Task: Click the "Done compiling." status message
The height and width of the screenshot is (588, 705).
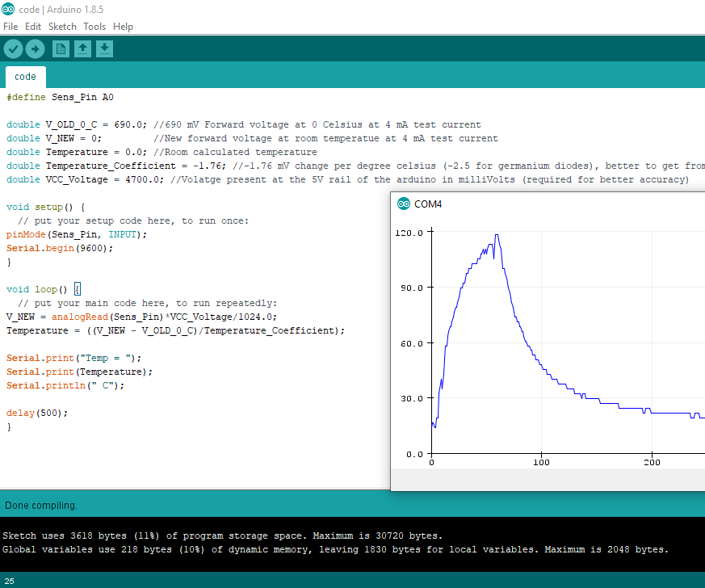Action: tap(41, 506)
